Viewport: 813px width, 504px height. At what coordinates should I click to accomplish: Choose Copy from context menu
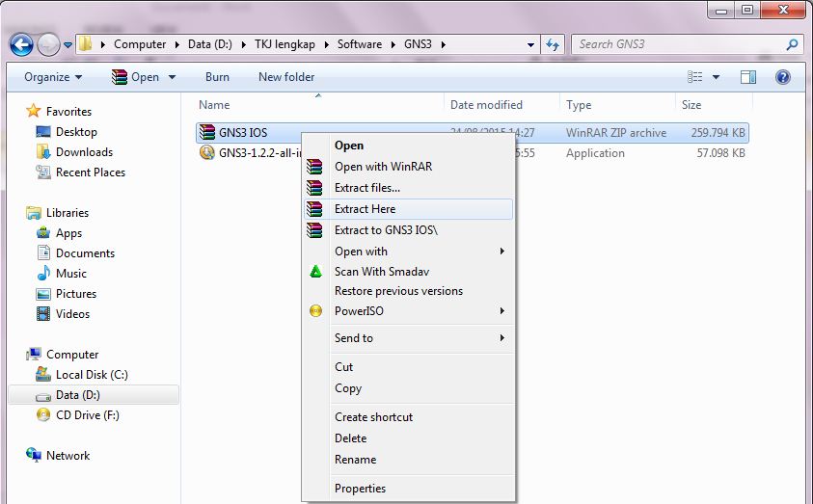408,388
